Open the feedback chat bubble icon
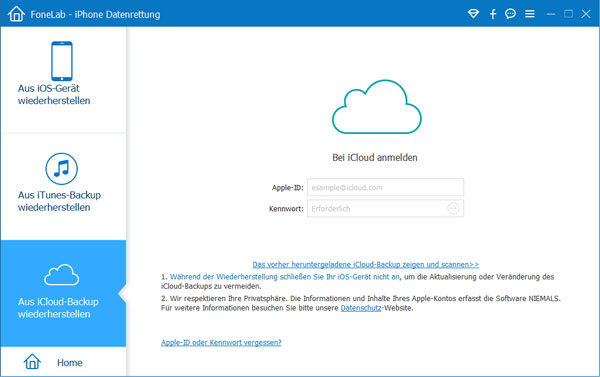 pyautogui.click(x=510, y=14)
